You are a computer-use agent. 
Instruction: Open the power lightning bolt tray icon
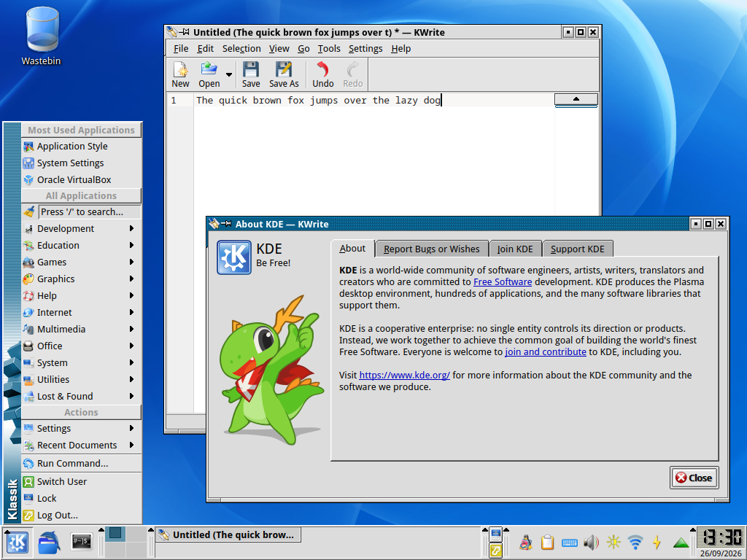(x=657, y=542)
